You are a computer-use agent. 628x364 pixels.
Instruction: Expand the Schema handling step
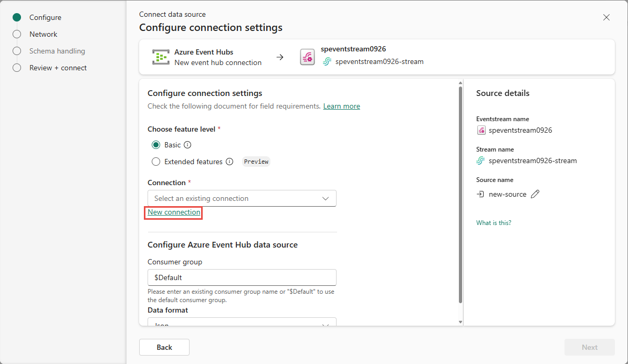tap(16, 51)
